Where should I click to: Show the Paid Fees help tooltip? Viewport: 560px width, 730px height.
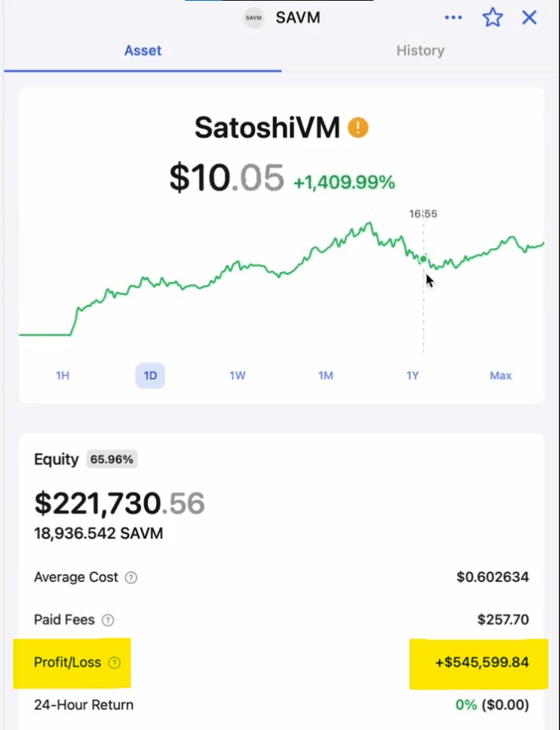pyautogui.click(x=108, y=620)
